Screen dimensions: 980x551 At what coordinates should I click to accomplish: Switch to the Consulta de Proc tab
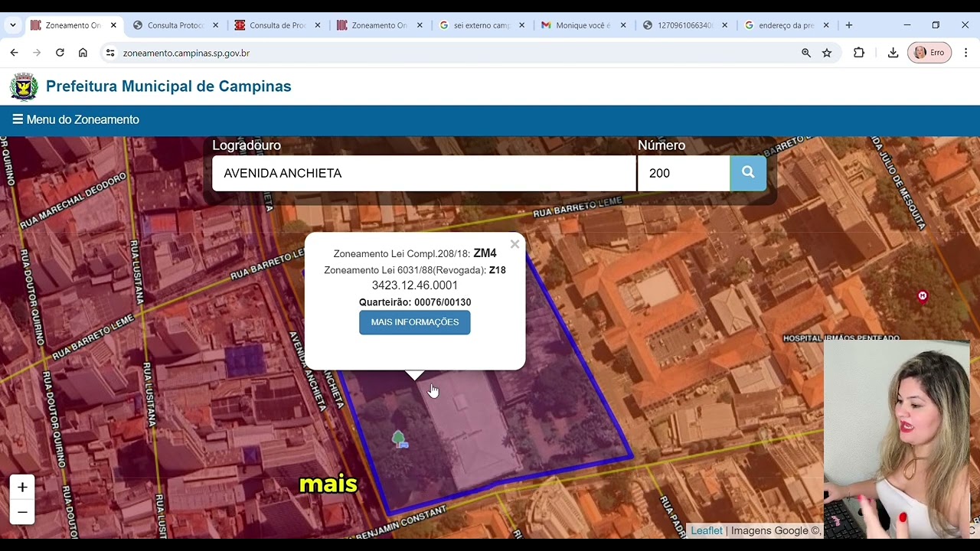pyautogui.click(x=277, y=25)
